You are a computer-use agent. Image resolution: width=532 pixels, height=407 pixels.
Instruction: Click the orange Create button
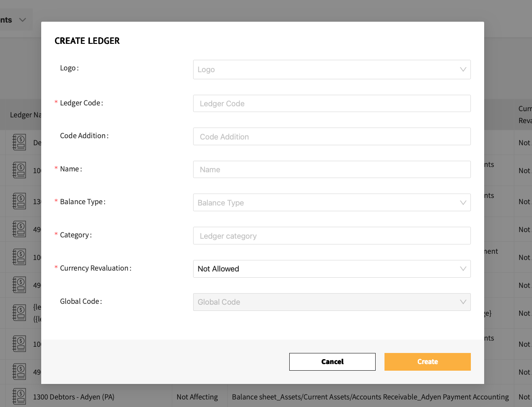tap(427, 362)
